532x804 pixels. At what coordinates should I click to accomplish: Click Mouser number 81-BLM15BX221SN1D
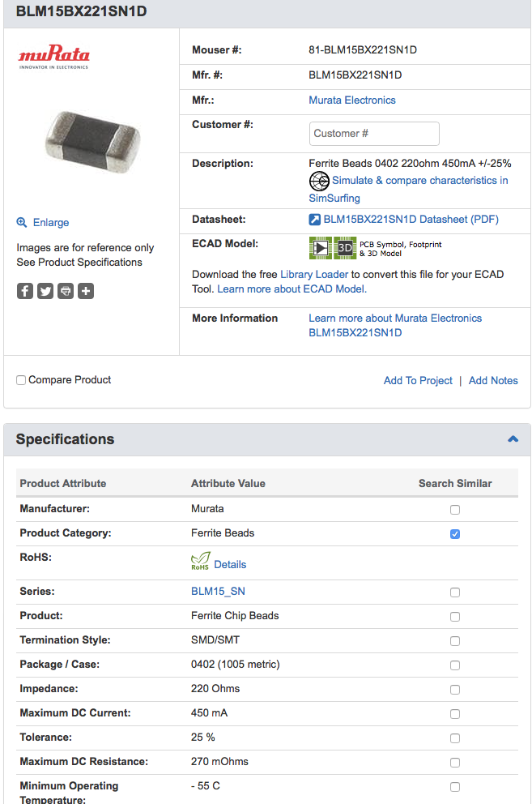[x=363, y=49]
